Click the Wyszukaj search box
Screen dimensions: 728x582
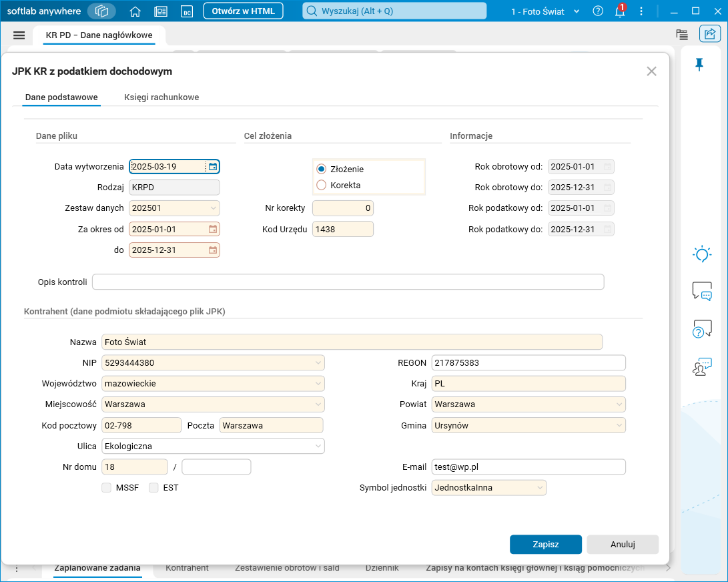click(x=394, y=11)
